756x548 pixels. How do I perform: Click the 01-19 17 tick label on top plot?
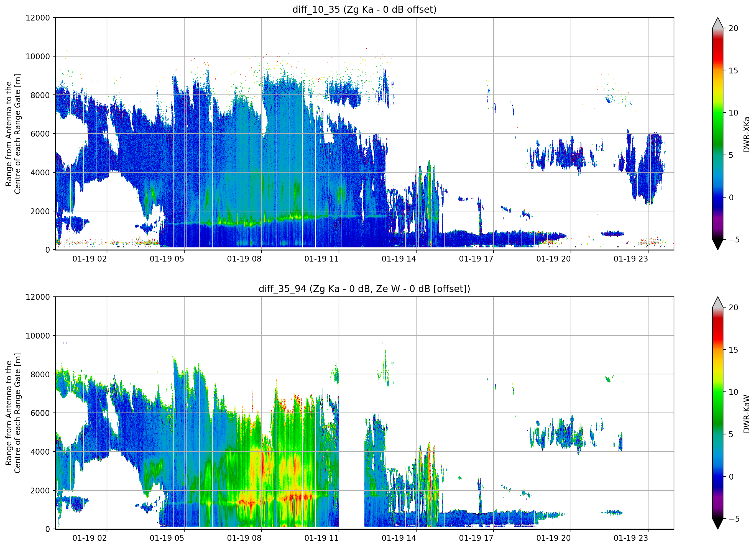pos(476,259)
